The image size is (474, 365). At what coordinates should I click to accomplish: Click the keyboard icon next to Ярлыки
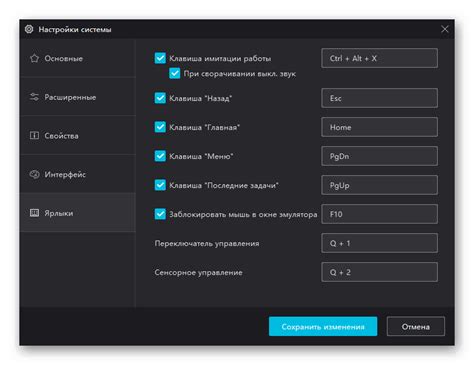(34, 213)
